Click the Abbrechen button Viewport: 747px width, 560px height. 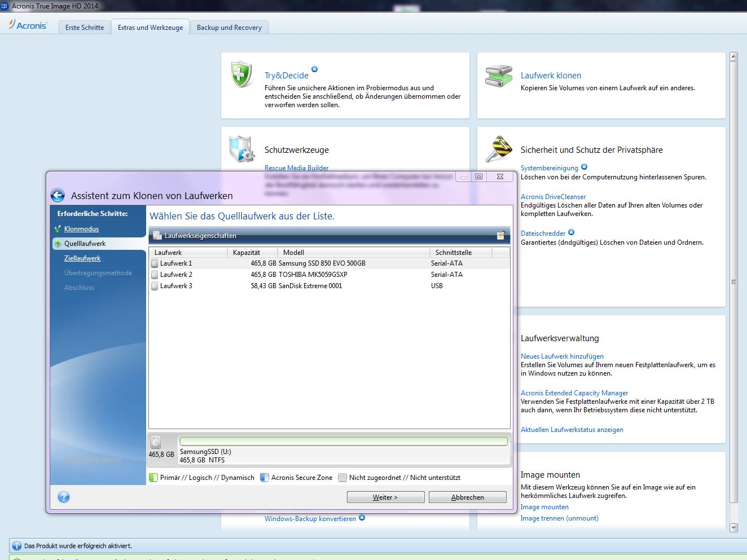coord(467,497)
